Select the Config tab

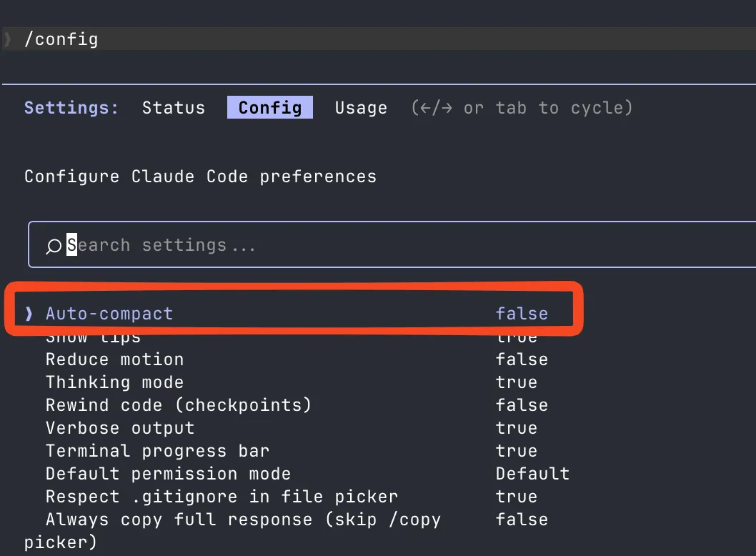click(269, 107)
